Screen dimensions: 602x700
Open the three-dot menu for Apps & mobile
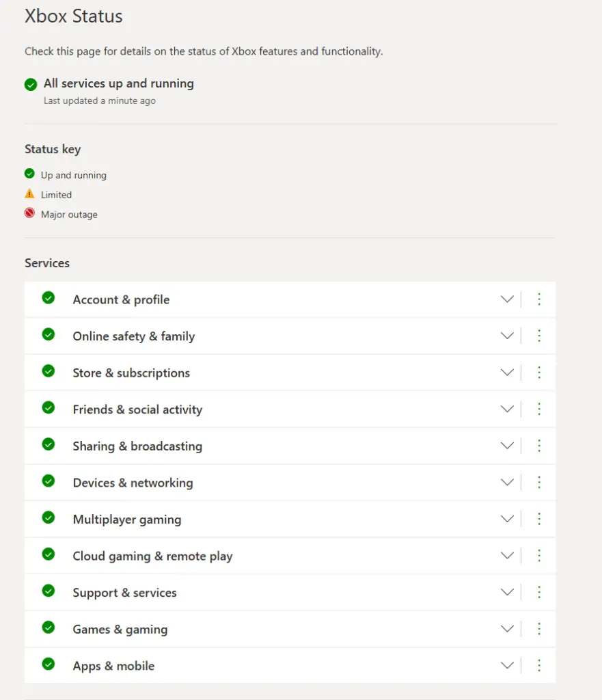click(x=539, y=664)
